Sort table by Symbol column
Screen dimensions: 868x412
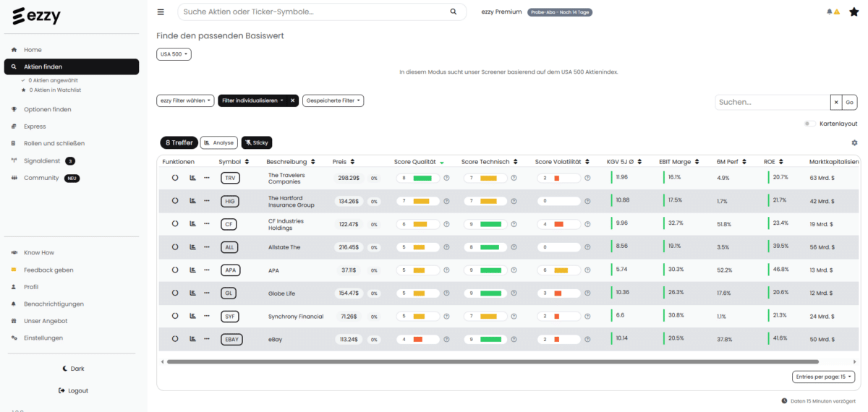tap(234, 162)
